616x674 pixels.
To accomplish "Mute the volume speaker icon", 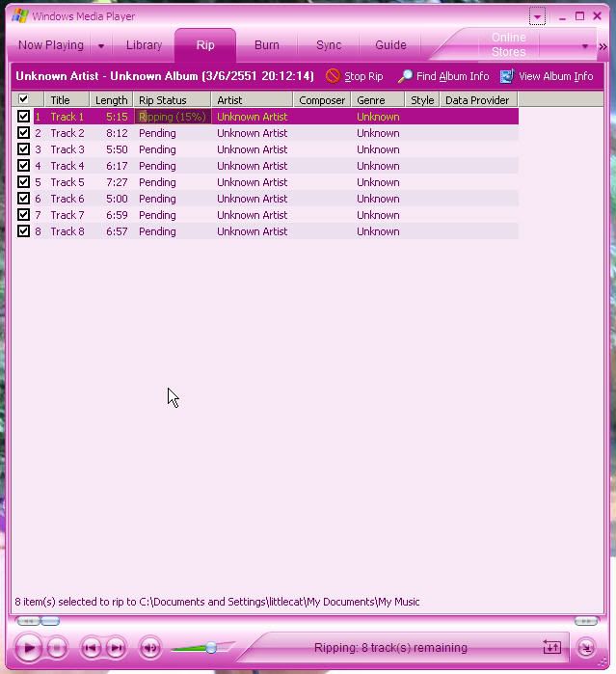I will pos(150,647).
